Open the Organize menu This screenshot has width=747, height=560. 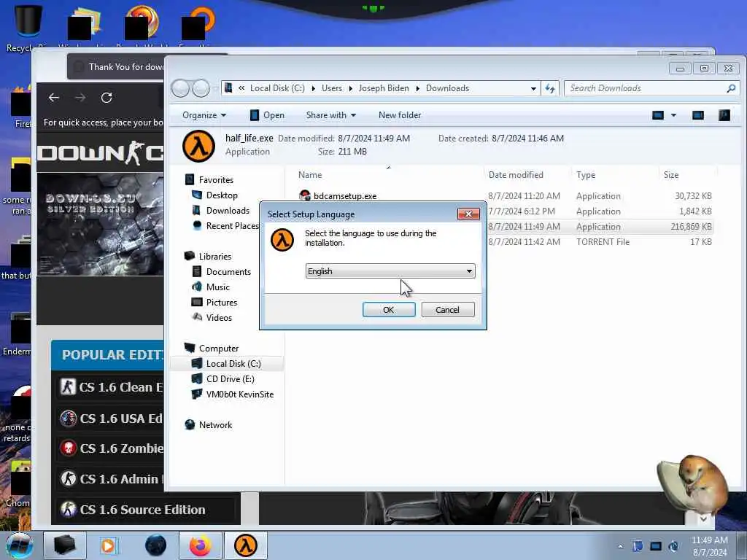click(x=204, y=115)
